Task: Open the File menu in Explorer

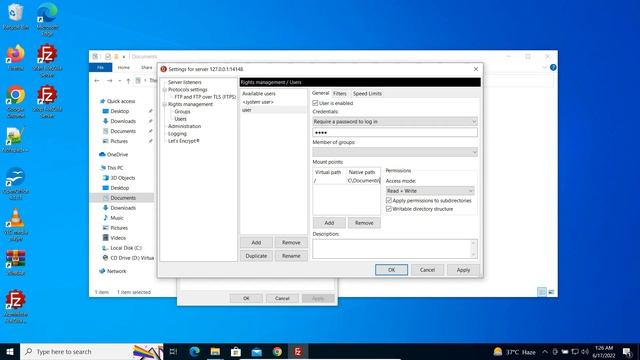Action: pyautogui.click(x=100, y=67)
